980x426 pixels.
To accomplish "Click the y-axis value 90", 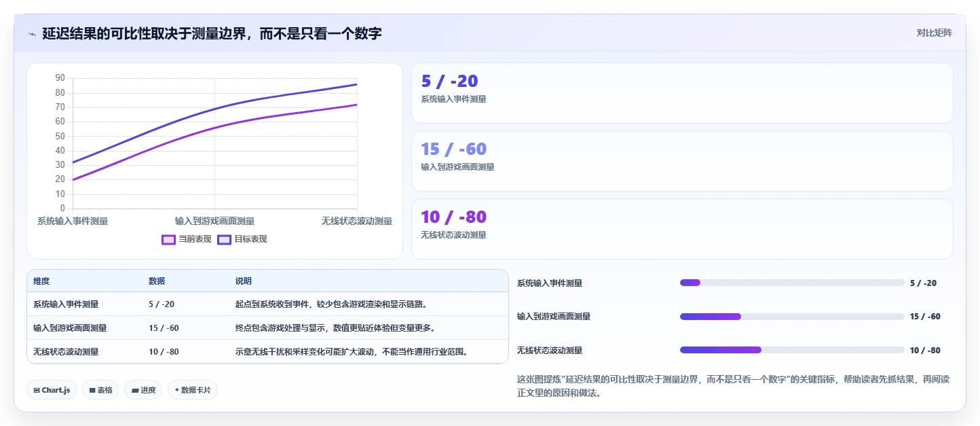I will point(60,78).
